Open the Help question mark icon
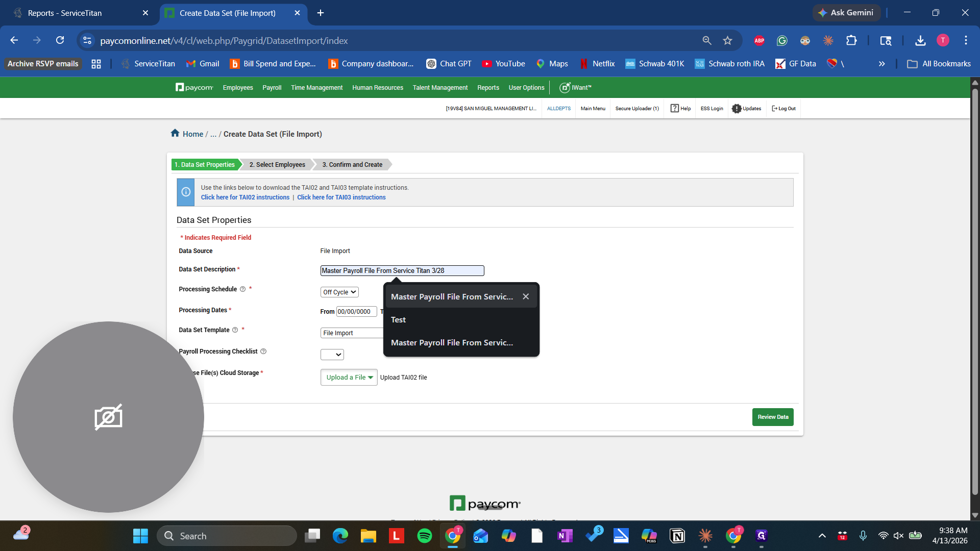This screenshot has width=980, height=551. [x=674, y=108]
